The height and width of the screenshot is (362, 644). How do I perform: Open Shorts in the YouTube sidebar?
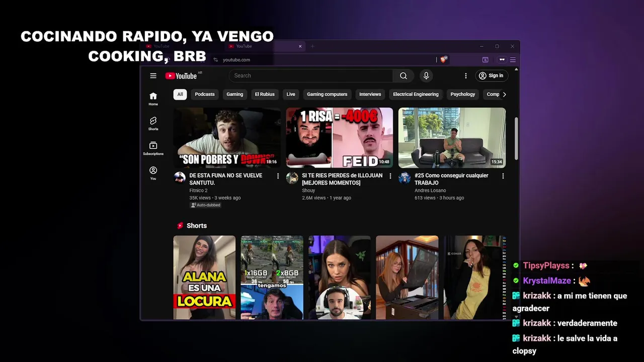point(153,124)
